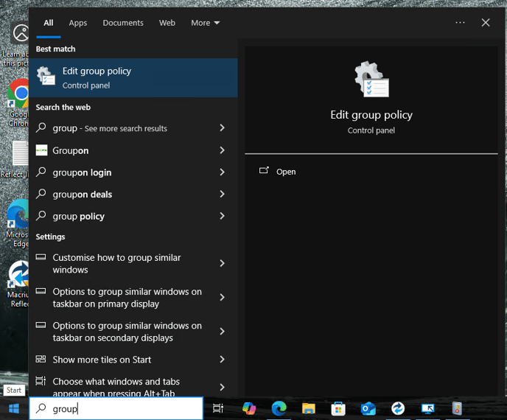Click search magnifier icon beside groupon deals
Viewport: 507px width, 420px height.
[x=41, y=194]
